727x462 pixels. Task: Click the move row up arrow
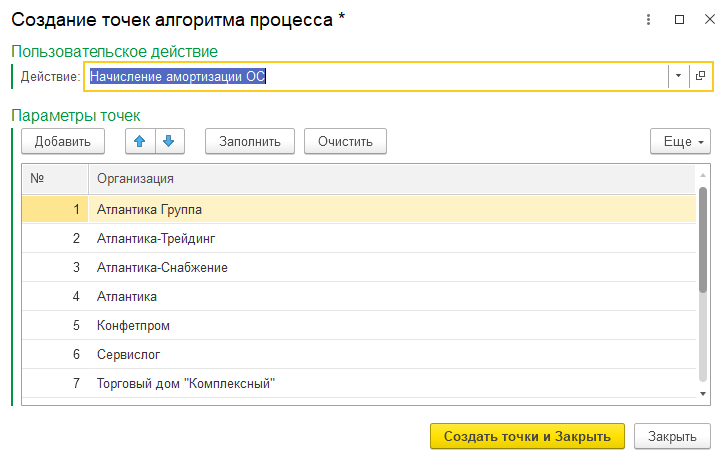(x=140, y=141)
